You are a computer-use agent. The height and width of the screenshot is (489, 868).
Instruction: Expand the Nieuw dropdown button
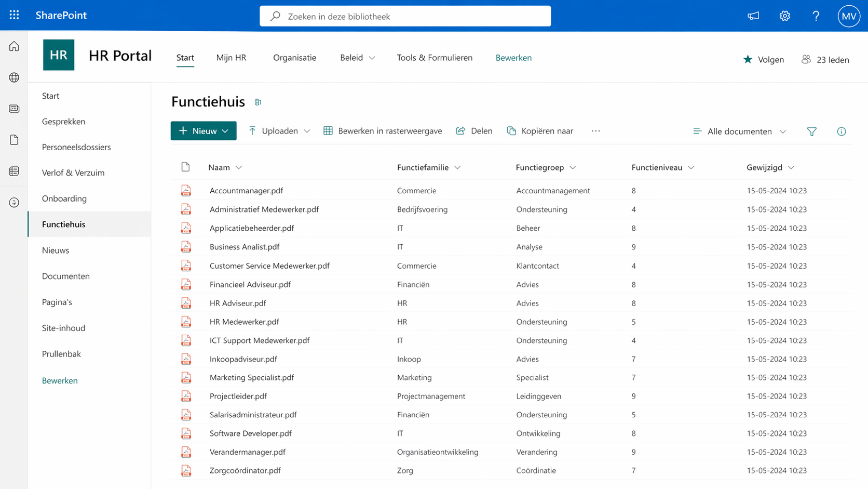pyautogui.click(x=204, y=131)
